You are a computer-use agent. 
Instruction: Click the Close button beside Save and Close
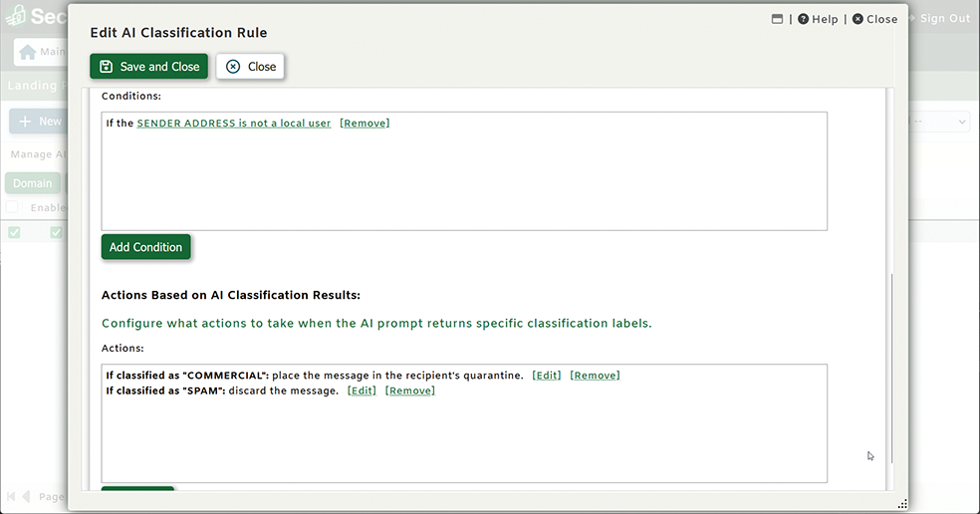click(251, 67)
